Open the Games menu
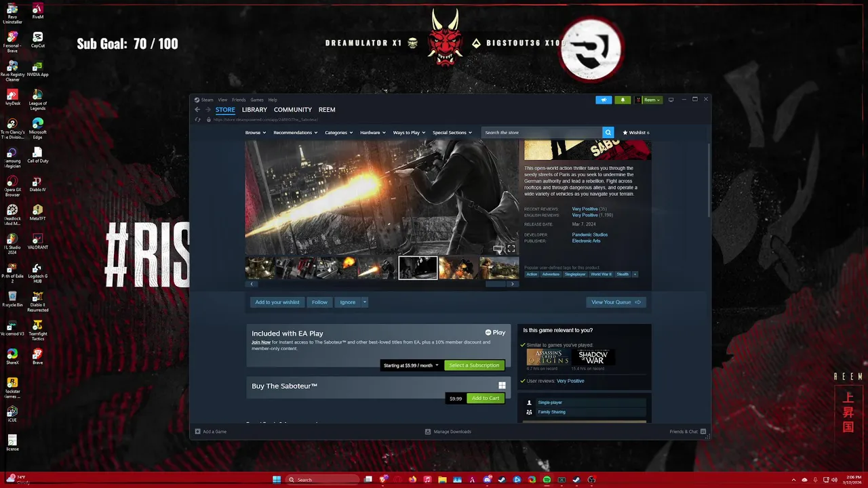Screen dimensions: 868x488 coord(257,100)
